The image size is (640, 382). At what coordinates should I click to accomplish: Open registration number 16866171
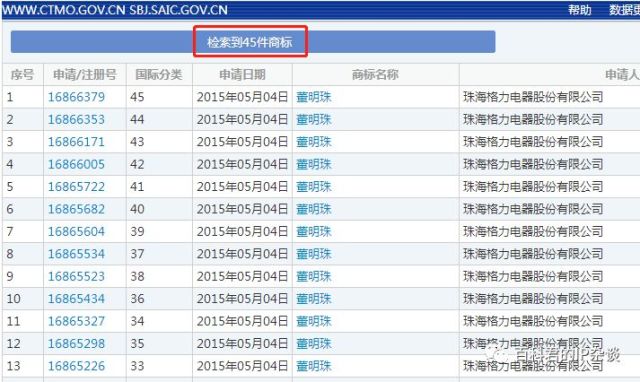pyautogui.click(x=76, y=142)
